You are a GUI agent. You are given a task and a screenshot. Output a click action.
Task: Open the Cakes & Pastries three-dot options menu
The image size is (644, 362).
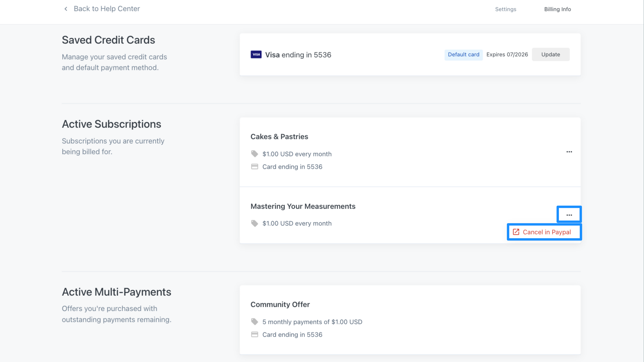coord(569,152)
